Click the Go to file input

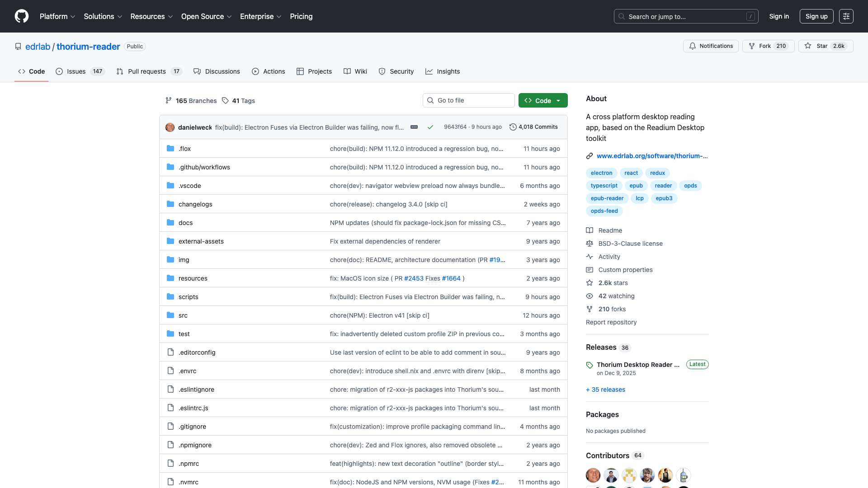coord(468,100)
